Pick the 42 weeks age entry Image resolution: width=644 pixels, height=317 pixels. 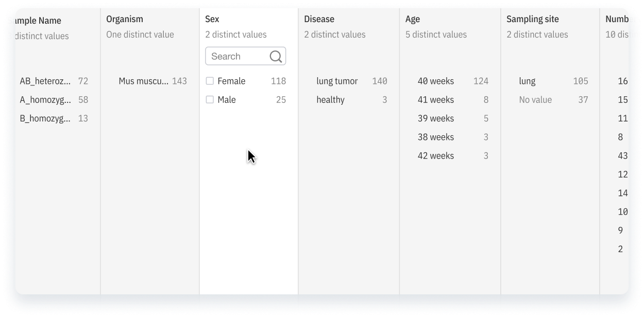click(436, 156)
